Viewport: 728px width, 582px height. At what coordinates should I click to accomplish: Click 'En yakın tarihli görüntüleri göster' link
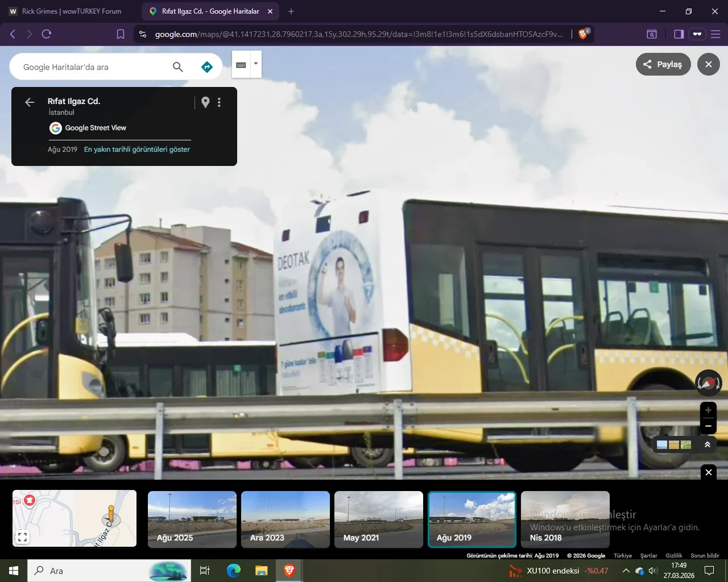[x=137, y=149]
